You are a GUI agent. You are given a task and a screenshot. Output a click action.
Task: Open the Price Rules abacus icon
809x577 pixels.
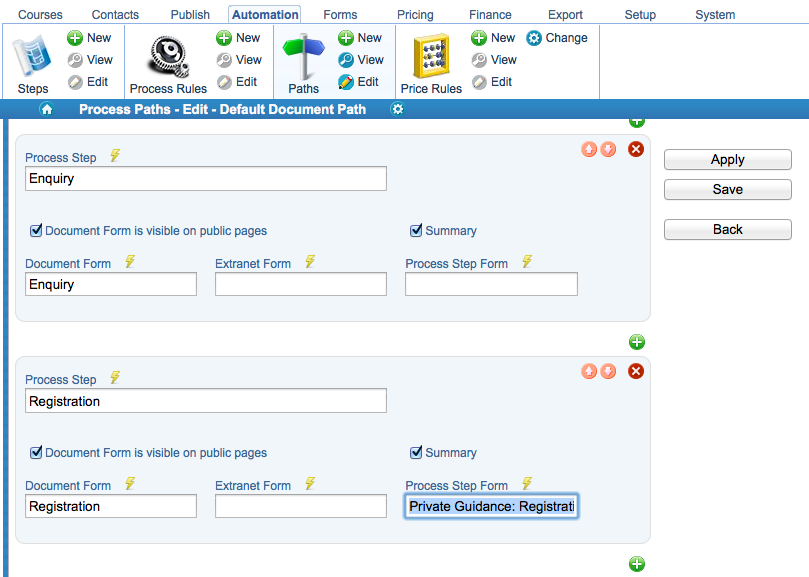coord(431,56)
